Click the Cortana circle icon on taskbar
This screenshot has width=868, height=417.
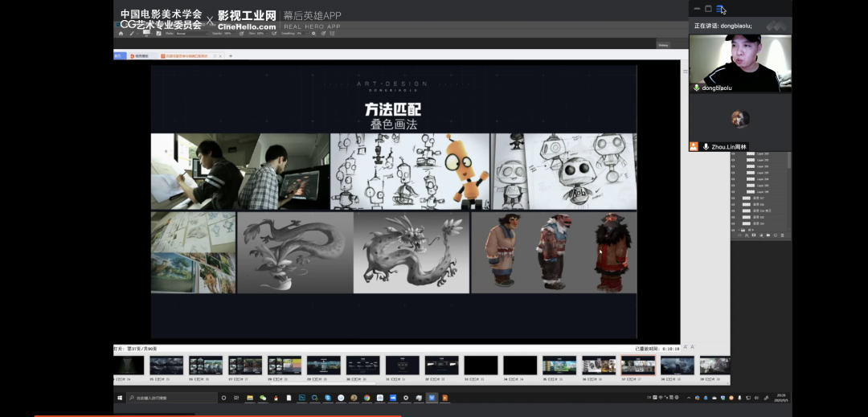point(223,398)
